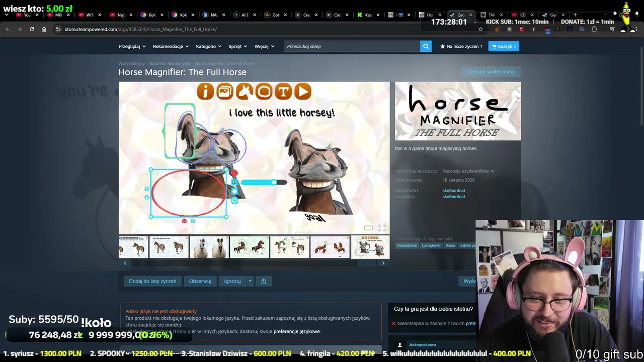Screen dimensions: 644x362
Task: Click the theater-mode rectangle icon in screenshot viewer
Action: [x=368, y=228]
